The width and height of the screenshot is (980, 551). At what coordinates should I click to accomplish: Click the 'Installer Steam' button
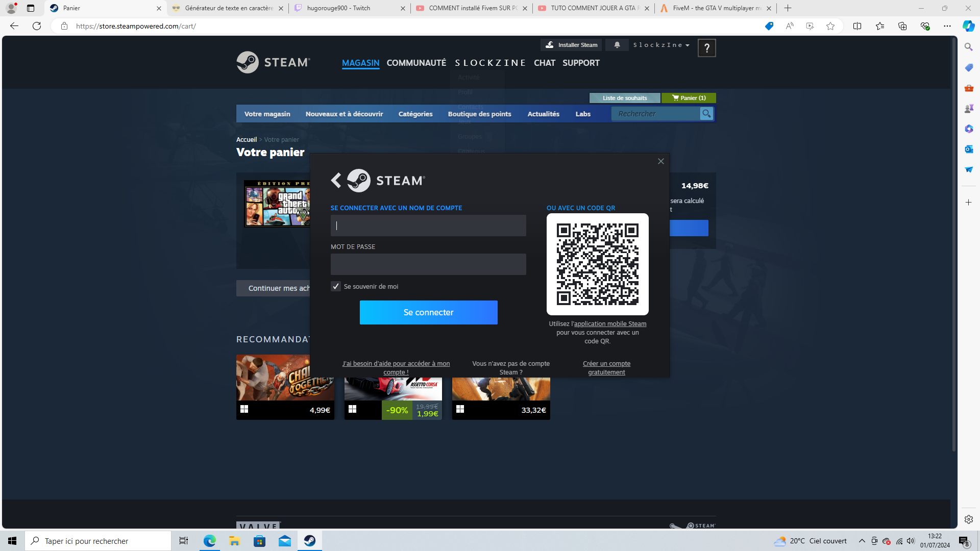coord(571,45)
